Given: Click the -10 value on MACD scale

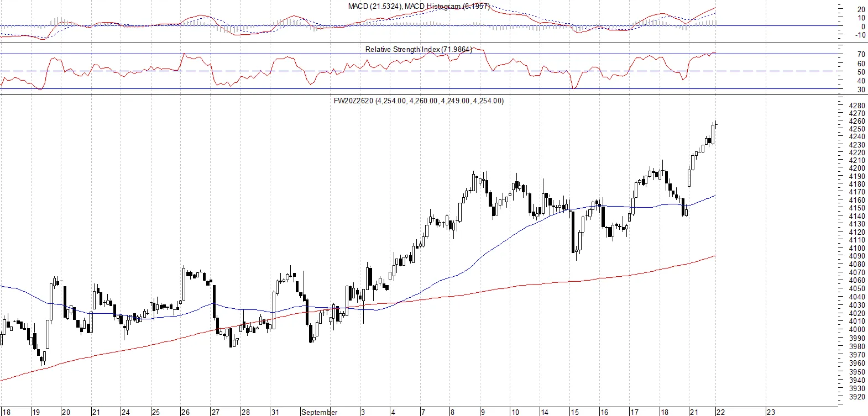Looking at the screenshot, I should click(x=860, y=35).
